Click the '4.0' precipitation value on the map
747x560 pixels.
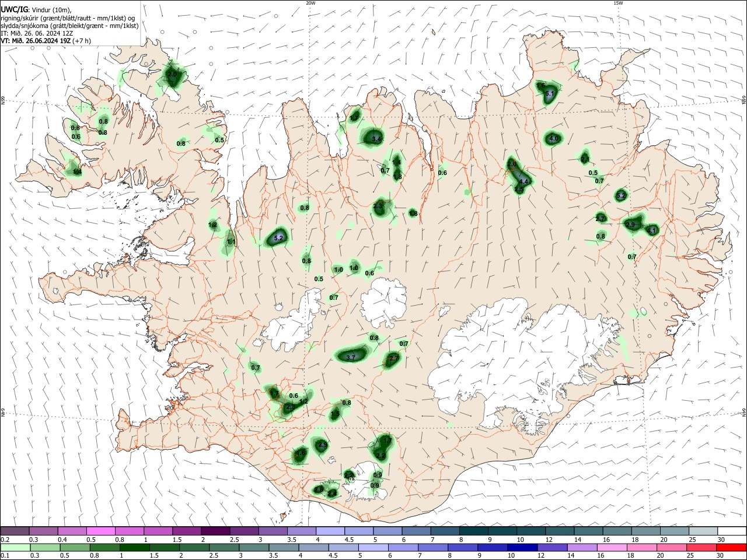tap(554, 138)
